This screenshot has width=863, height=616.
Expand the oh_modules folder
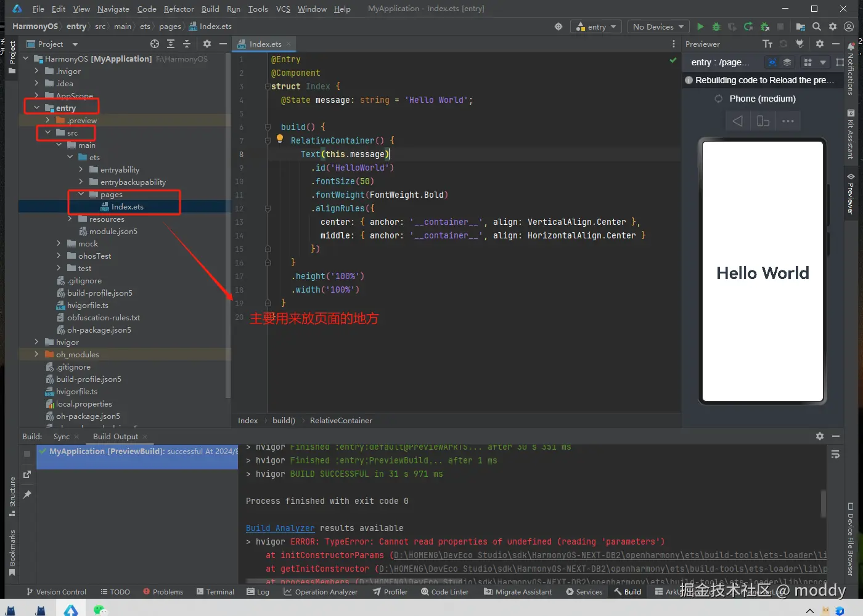click(36, 354)
